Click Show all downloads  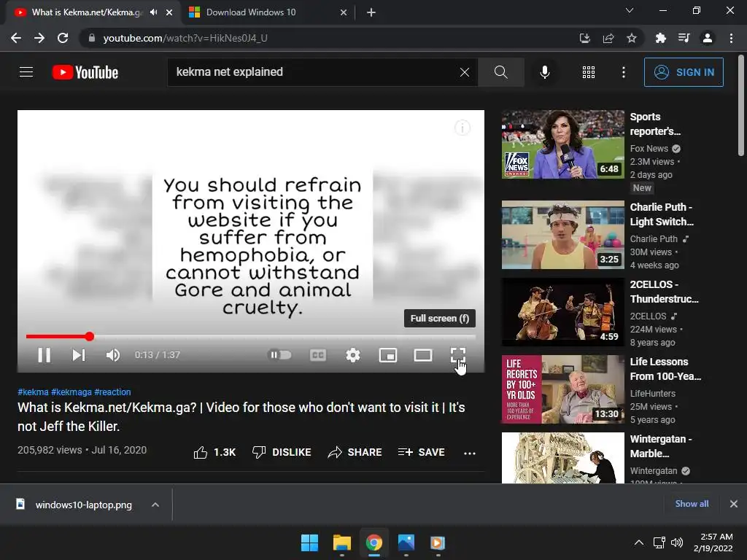[692, 504]
